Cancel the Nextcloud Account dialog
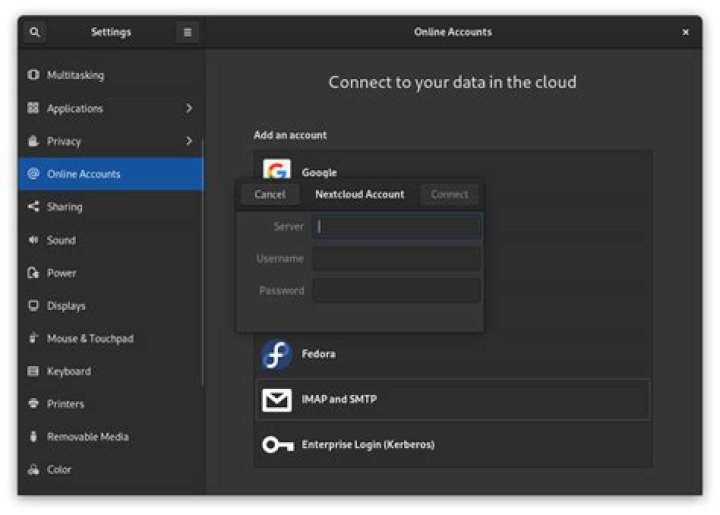720x515 pixels. pos(270,194)
